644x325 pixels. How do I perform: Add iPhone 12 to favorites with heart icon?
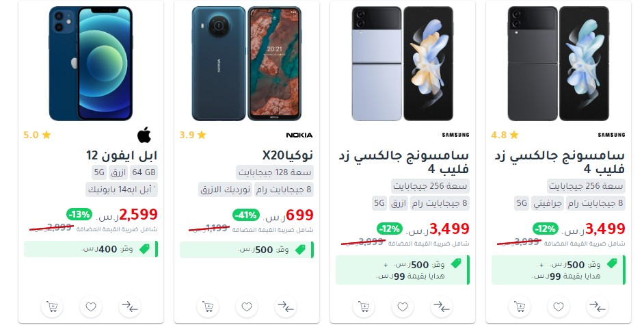[x=91, y=307]
